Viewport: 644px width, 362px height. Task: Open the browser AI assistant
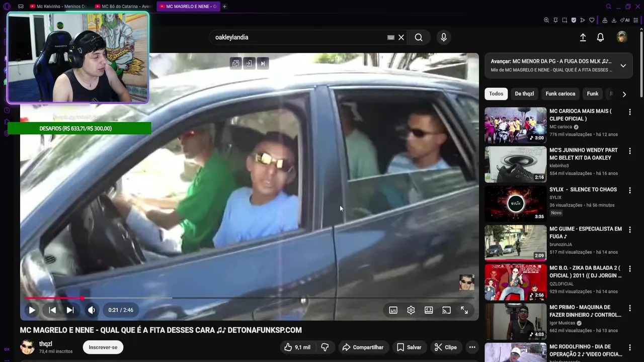point(625,20)
